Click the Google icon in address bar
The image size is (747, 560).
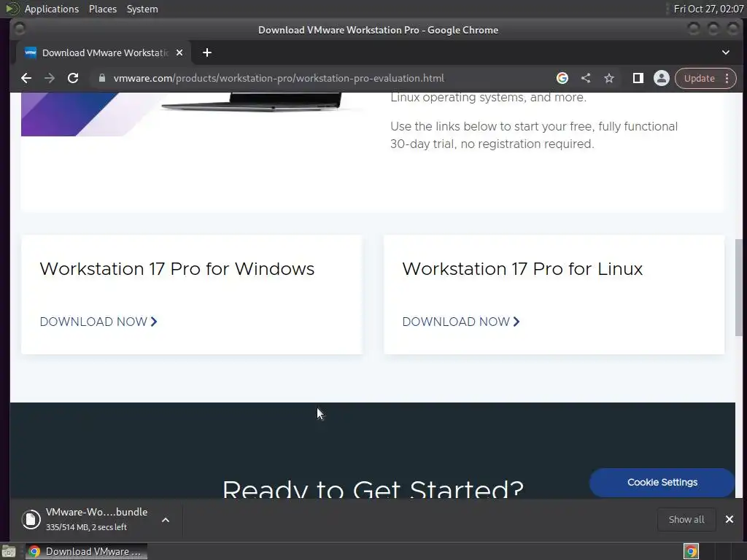point(562,78)
